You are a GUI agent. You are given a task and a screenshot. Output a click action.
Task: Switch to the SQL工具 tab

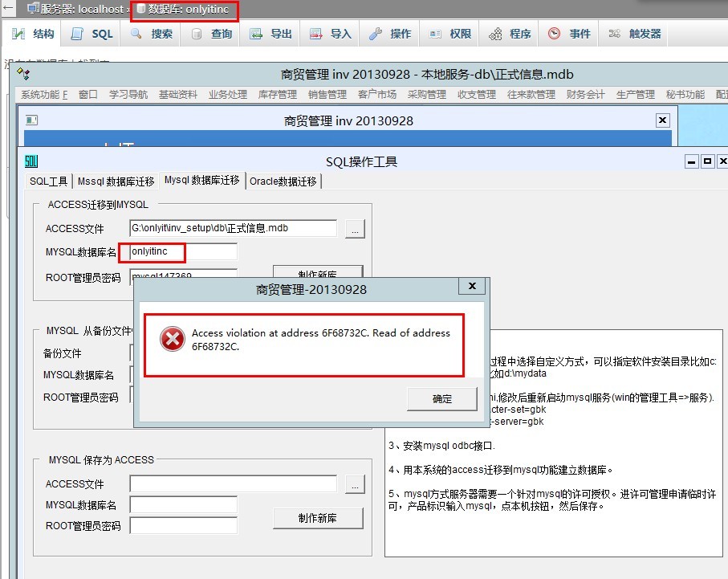pyautogui.click(x=49, y=181)
